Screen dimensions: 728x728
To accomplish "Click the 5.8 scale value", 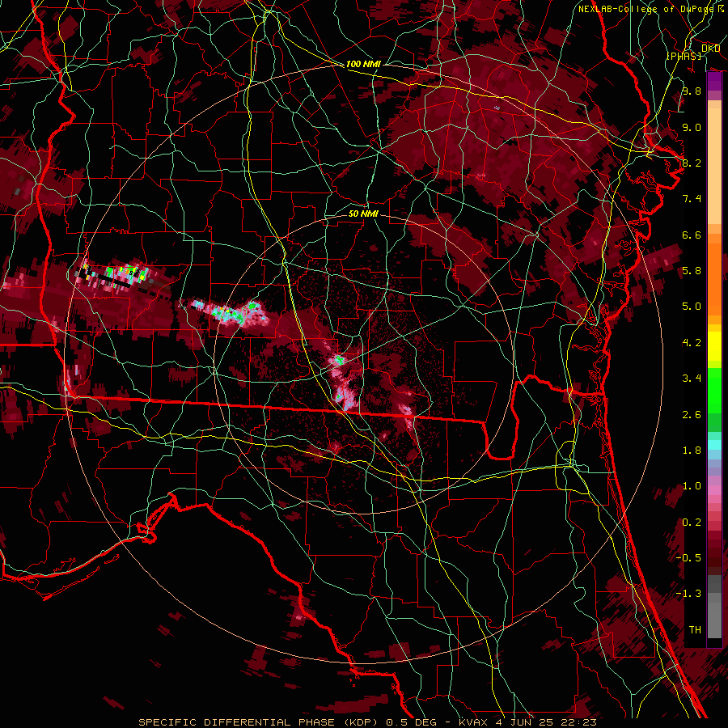I will 692,271.
